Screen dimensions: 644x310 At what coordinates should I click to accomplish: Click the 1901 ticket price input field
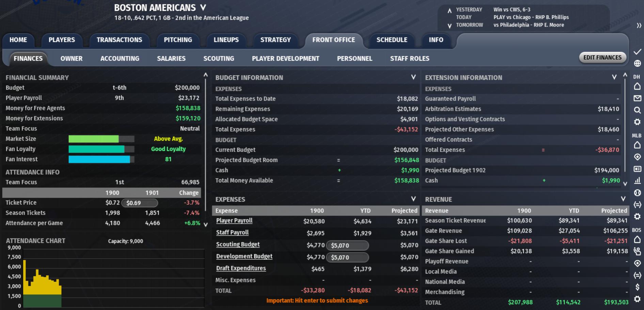[140, 203]
